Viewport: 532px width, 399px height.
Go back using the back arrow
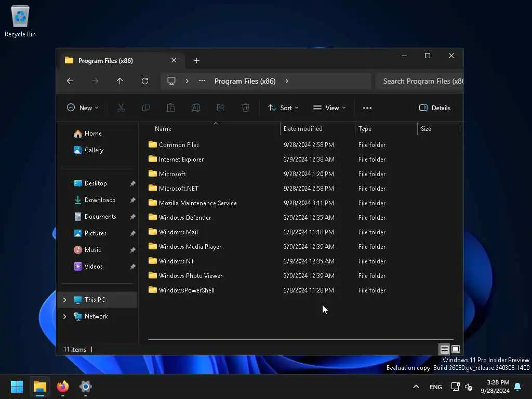[x=70, y=81]
